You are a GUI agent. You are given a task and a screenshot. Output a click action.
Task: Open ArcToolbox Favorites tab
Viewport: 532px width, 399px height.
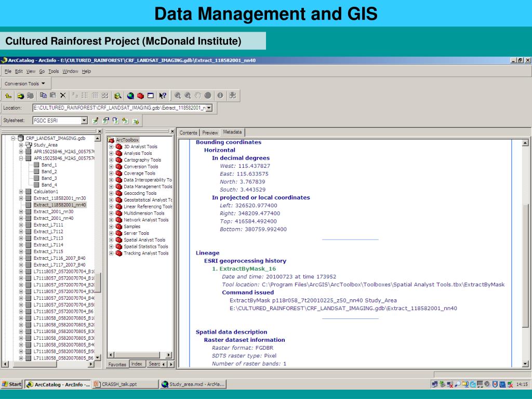[x=117, y=364]
